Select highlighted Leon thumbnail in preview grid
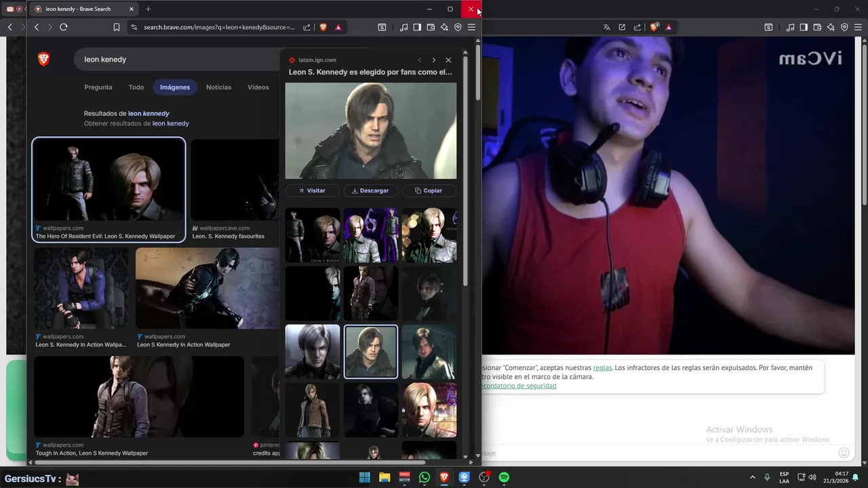Image resolution: width=868 pixels, height=488 pixels. (x=371, y=352)
